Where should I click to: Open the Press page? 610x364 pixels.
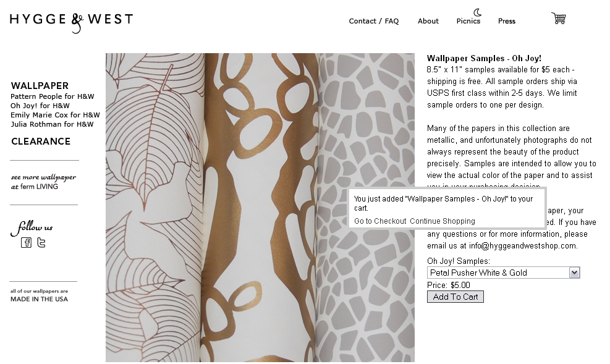(x=507, y=21)
